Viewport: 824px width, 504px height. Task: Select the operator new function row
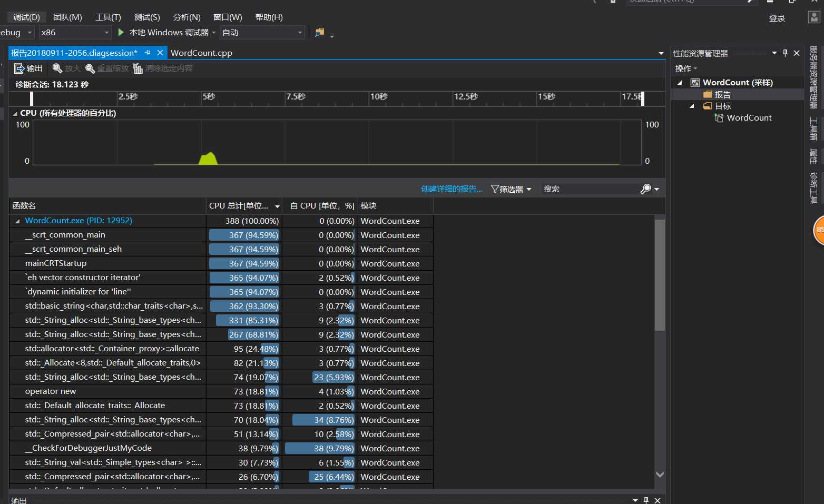221,391
